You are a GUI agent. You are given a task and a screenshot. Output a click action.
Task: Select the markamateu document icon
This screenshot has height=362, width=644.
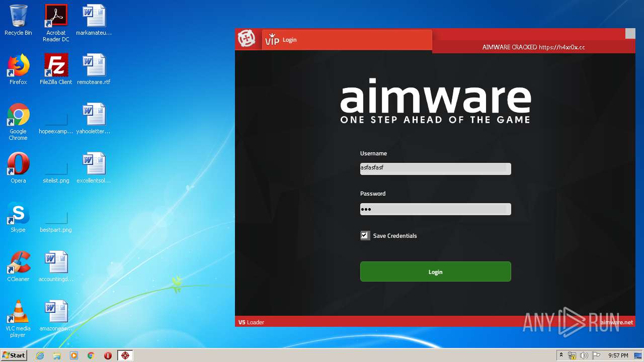(94, 21)
